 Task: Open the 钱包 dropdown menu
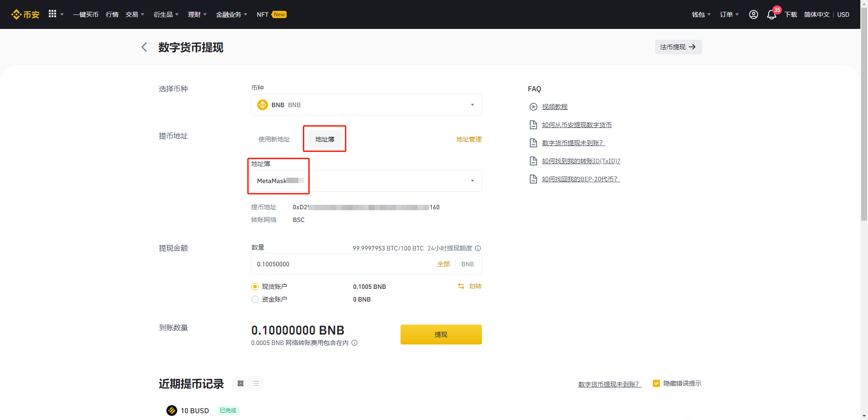coord(701,14)
